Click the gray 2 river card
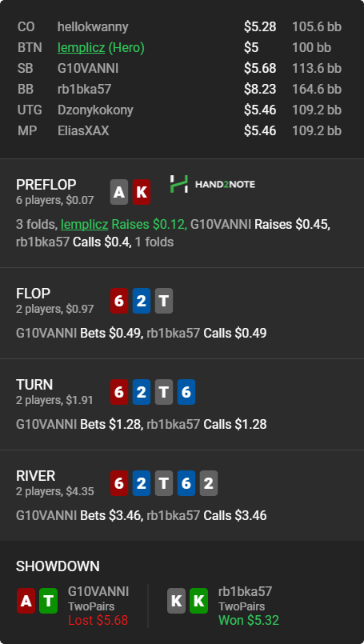364x644 pixels. coord(209,483)
